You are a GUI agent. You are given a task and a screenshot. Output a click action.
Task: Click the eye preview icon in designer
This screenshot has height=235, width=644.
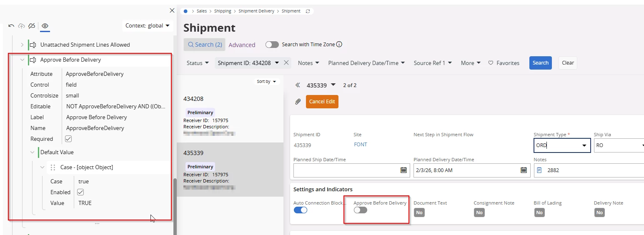click(x=45, y=26)
